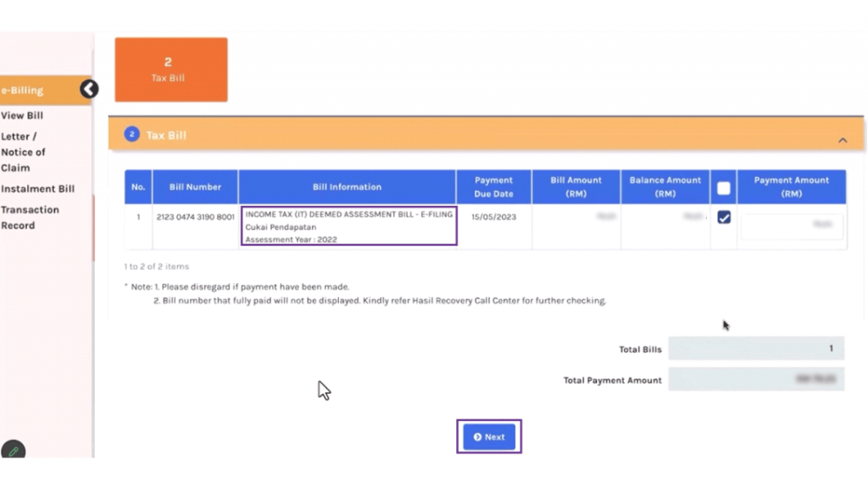Tick the select-all checkbox in table header

(x=724, y=188)
